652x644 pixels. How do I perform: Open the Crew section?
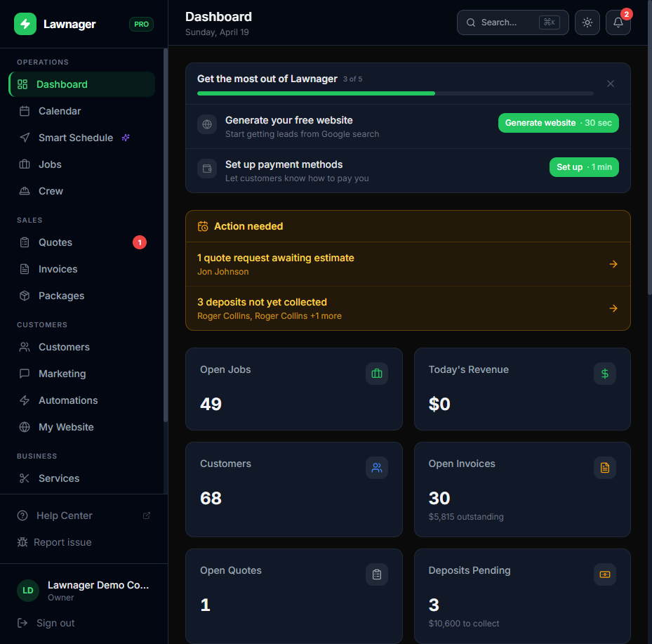pos(82,191)
